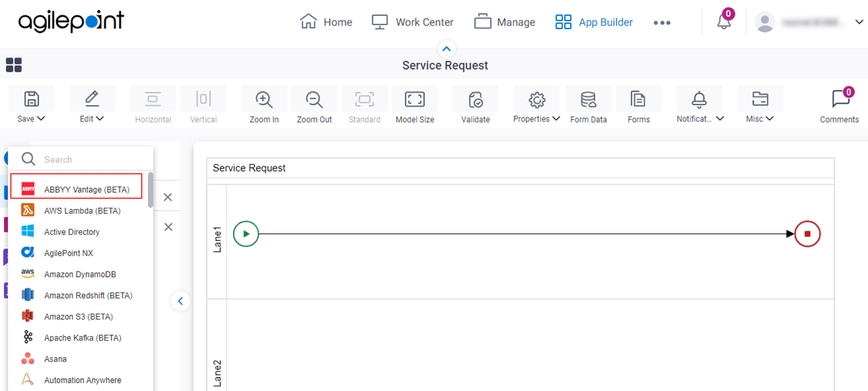Screen dimensions: 868x391
Task: Open the Manage tab
Action: click(x=505, y=22)
